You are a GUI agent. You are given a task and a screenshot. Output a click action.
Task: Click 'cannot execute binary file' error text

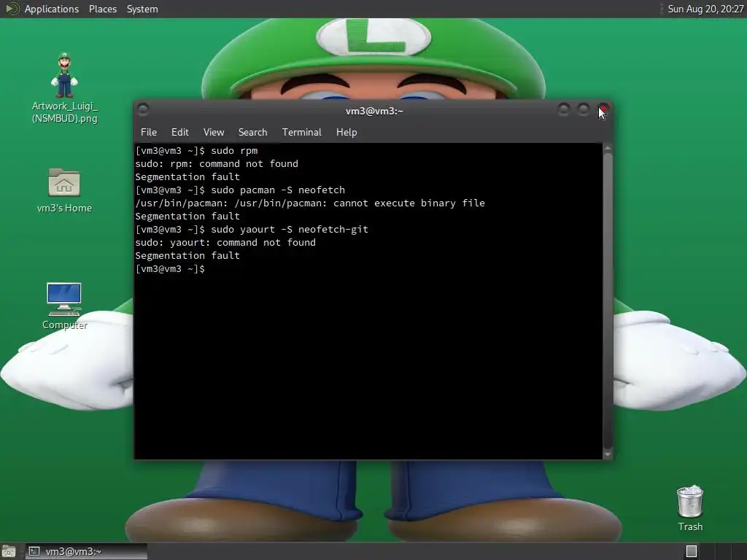[x=409, y=203]
